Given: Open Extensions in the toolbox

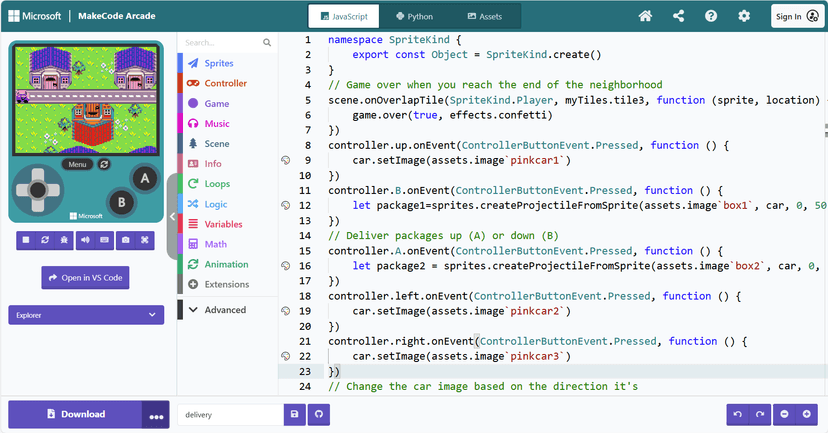Looking at the screenshot, I should click(x=227, y=284).
